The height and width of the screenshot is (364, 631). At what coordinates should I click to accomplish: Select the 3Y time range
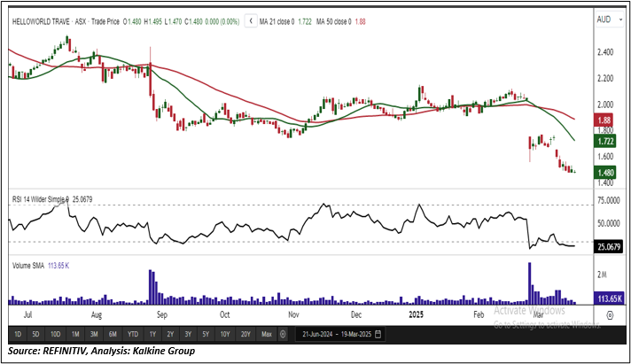tap(188, 334)
